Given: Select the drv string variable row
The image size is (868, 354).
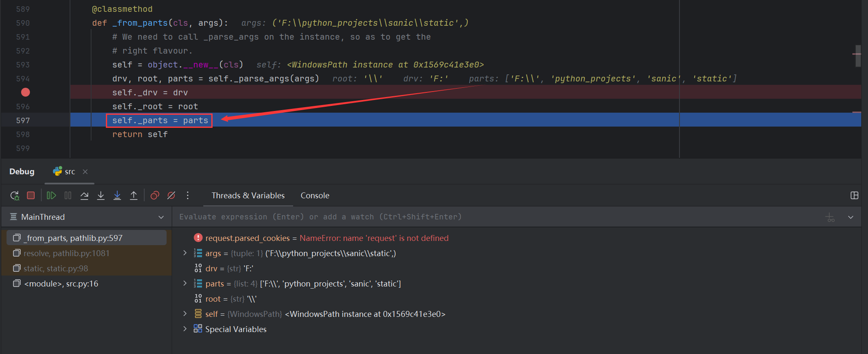Looking at the screenshot, I should pyautogui.click(x=516, y=268).
